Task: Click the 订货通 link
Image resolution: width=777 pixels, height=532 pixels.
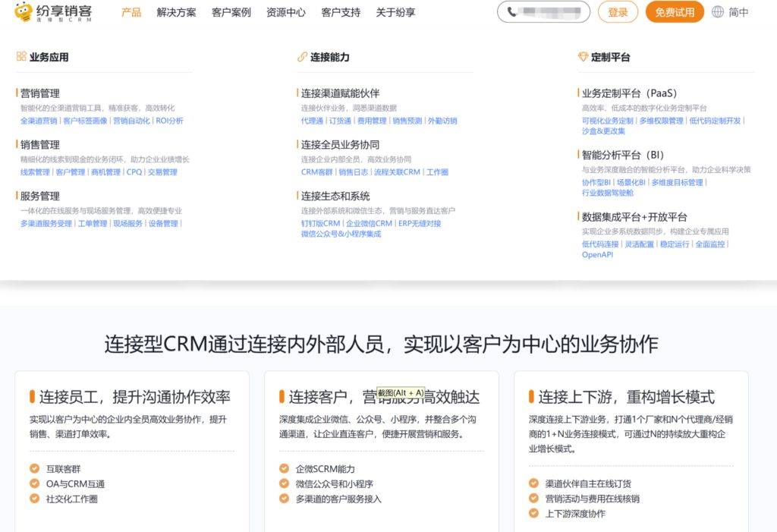Action: (x=341, y=121)
